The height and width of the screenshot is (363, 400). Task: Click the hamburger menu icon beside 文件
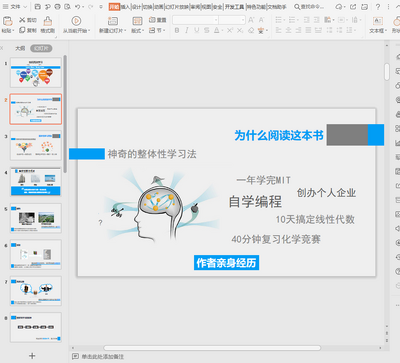(5, 7)
